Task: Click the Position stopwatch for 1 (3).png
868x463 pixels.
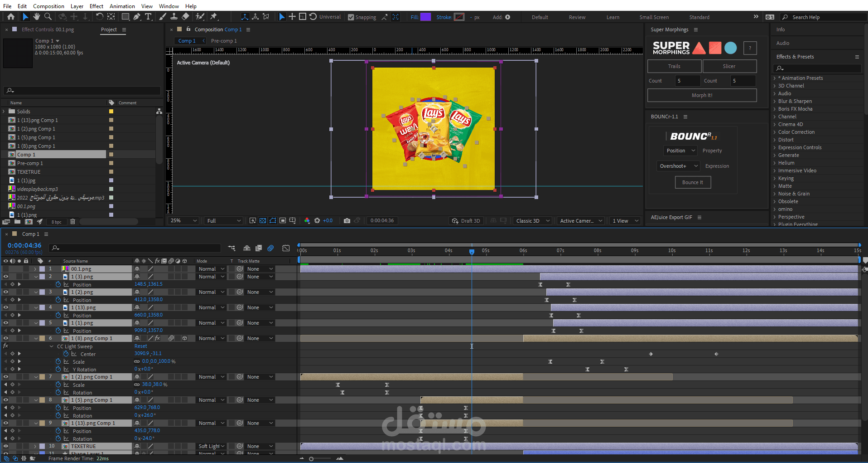Action: (x=58, y=284)
